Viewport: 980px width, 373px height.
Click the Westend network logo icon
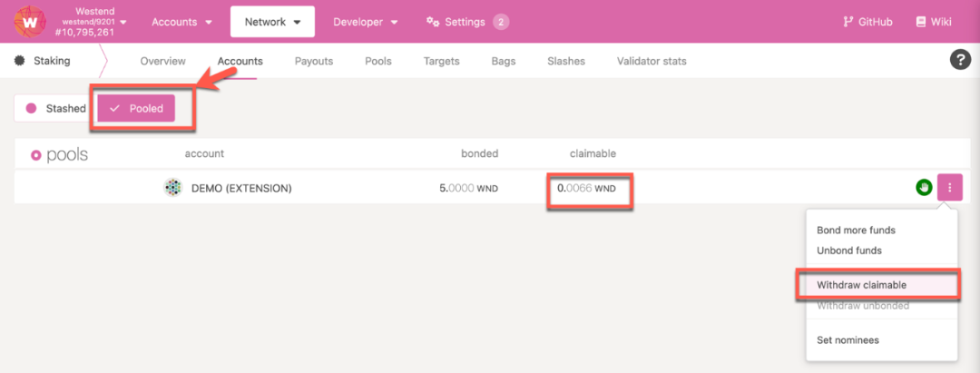(x=30, y=22)
